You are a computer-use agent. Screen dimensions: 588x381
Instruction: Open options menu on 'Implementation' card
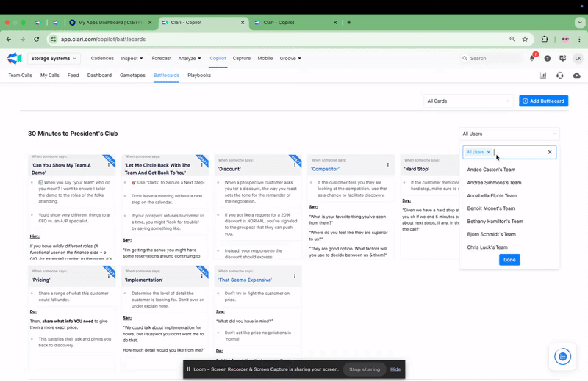click(201, 276)
